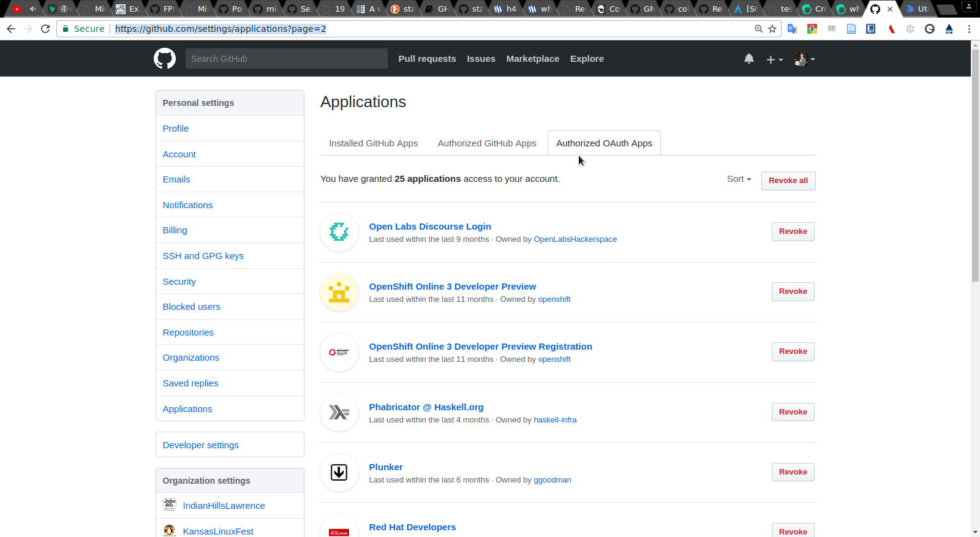Click the OpenShift Online 3 Developer Preview yellow icon
This screenshot has width=980, height=537.
[339, 292]
